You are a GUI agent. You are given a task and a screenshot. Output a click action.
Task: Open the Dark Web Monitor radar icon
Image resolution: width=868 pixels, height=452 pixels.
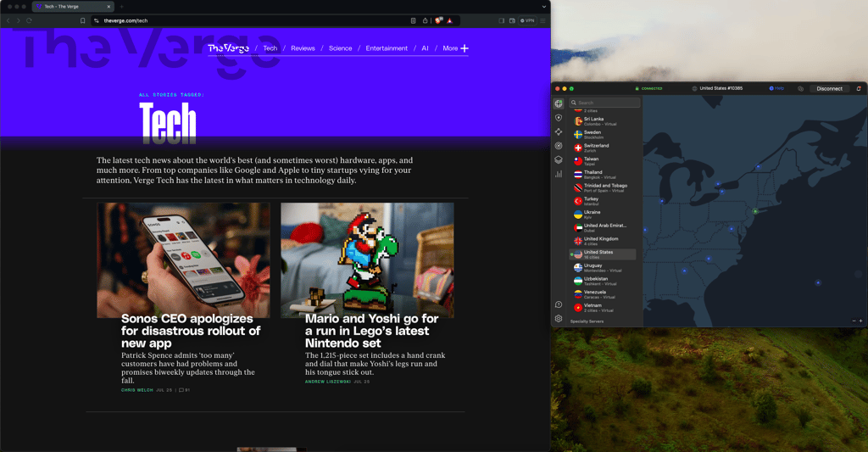tap(559, 146)
